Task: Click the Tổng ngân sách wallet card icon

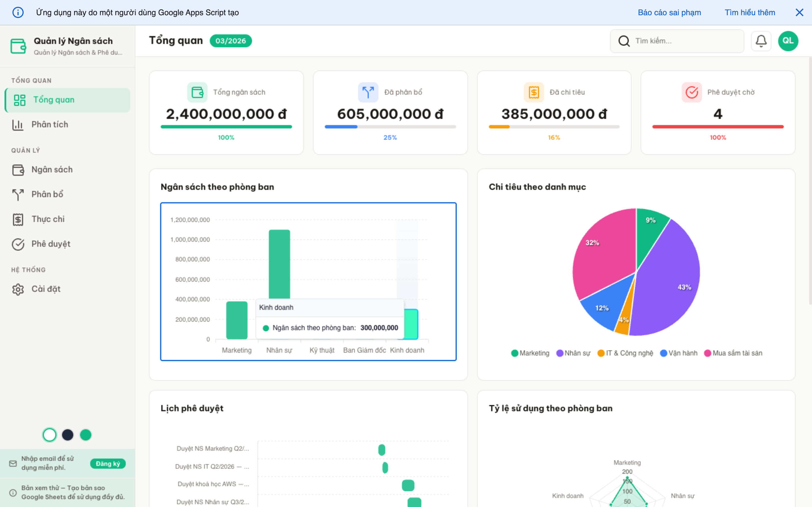Action: [x=197, y=92]
